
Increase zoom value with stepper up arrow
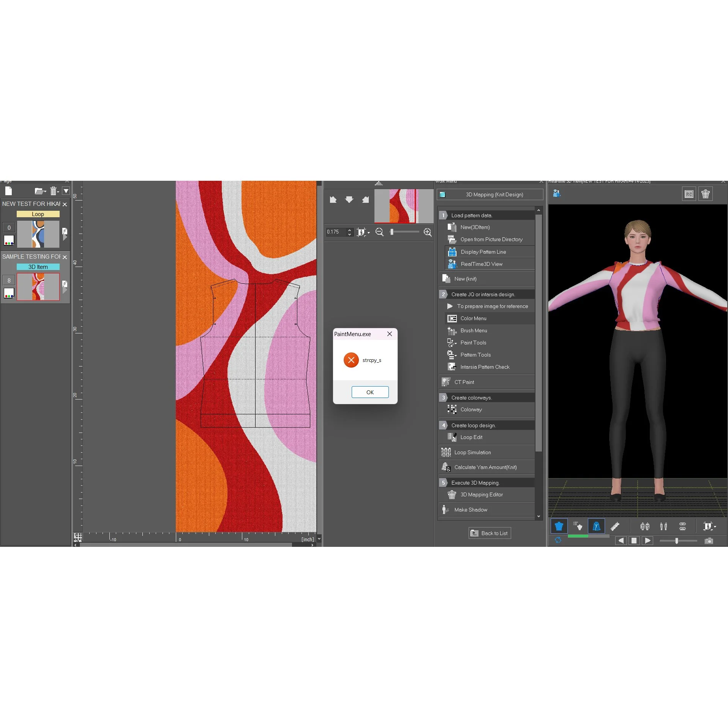(x=349, y=230)
